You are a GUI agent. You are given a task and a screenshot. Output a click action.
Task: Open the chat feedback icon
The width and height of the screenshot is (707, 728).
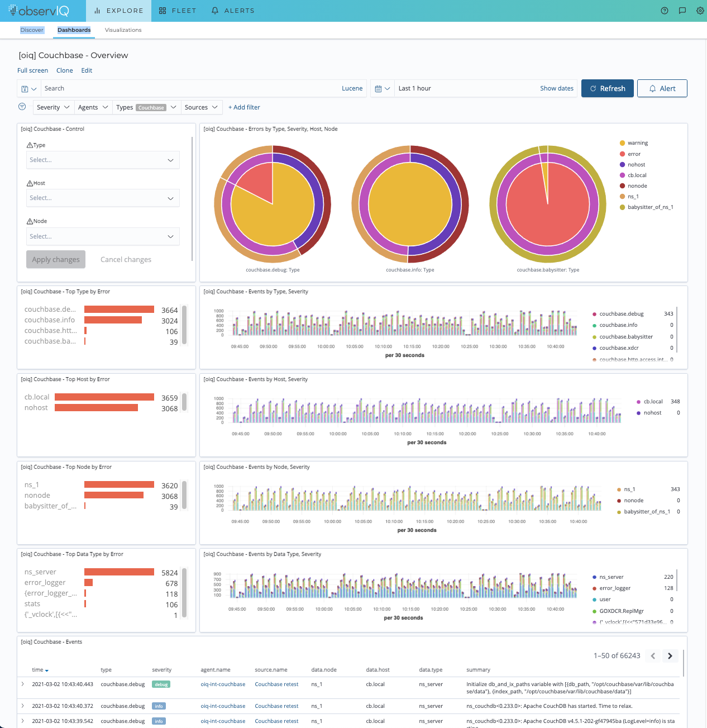[682, 11]
